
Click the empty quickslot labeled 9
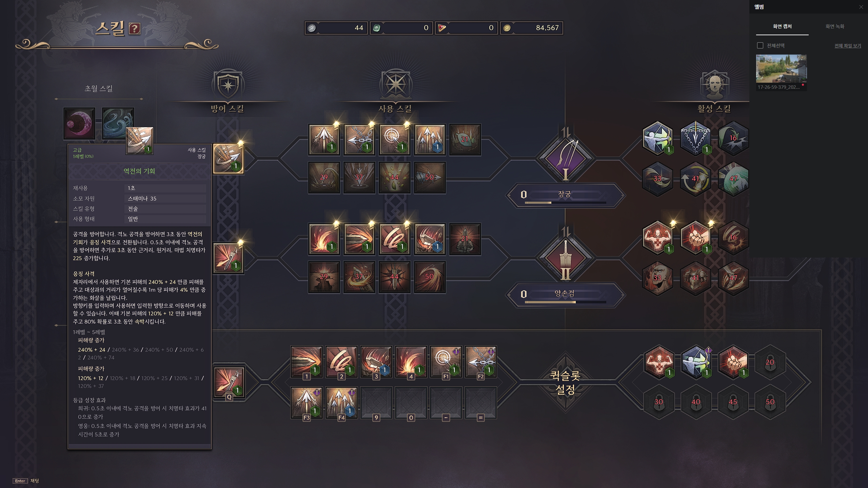click(x=376, y=403)
